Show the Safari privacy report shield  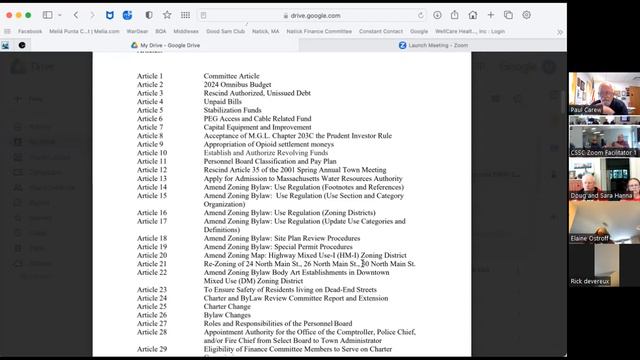click(x=149, y=15)
